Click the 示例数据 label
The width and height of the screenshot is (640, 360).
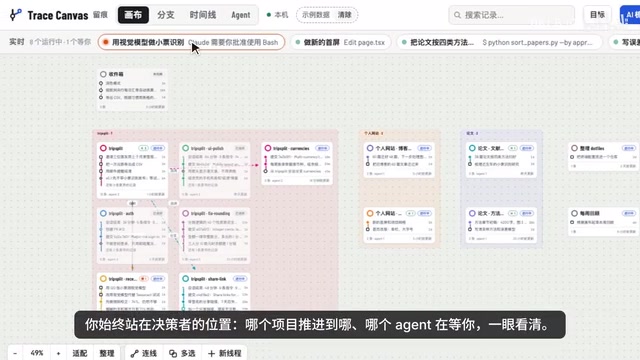click(x=316, y=15)
